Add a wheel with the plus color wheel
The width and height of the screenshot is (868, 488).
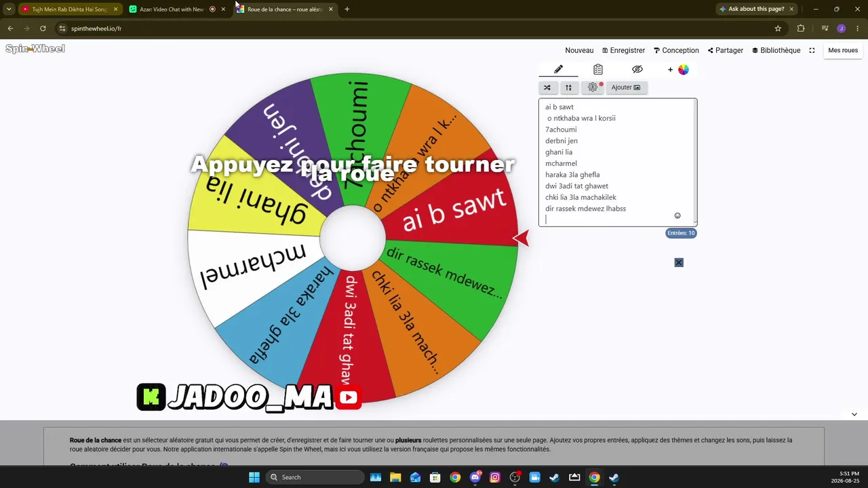point(677,69)
